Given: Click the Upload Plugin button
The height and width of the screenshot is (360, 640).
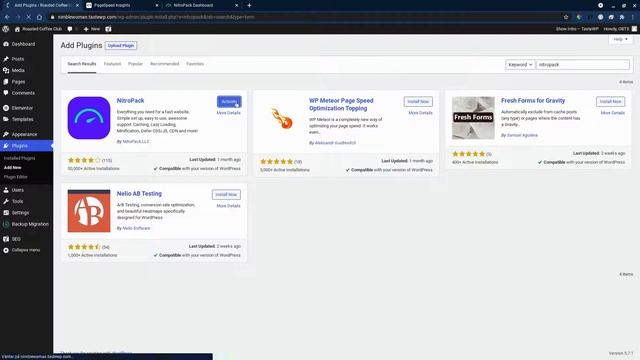Looking at the screenshot, I should click(121, 46).
